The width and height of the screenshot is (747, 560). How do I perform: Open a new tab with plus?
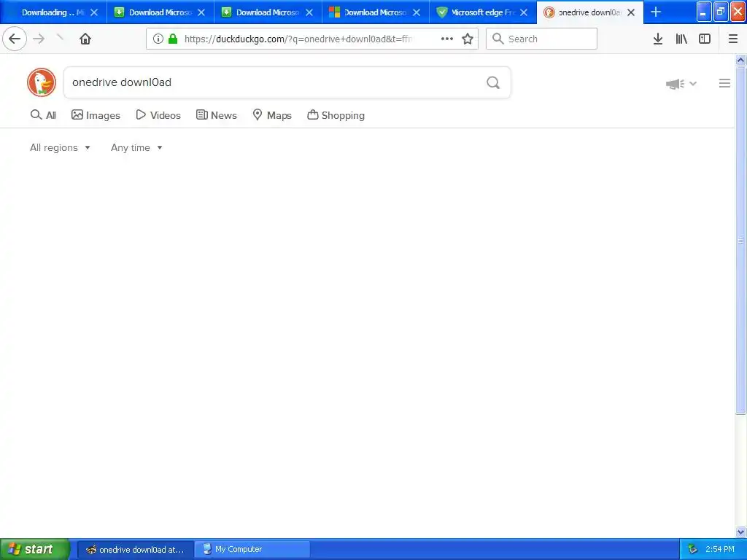tap(656, 12)
